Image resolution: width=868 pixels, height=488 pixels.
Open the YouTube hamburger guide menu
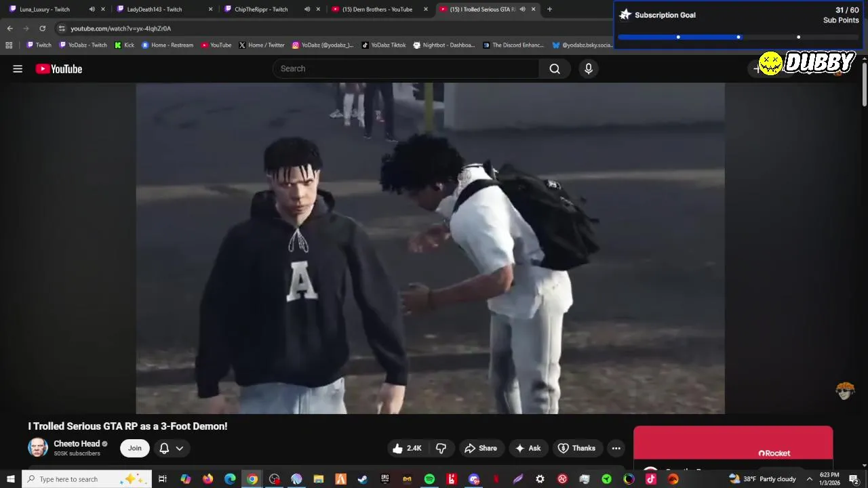coord(18,68)
